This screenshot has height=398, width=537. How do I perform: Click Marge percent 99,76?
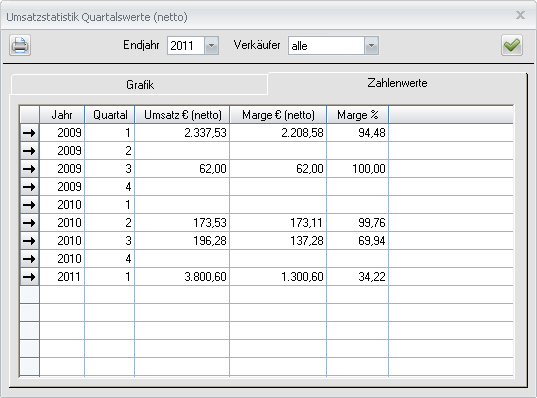click(x=372, y=223)
